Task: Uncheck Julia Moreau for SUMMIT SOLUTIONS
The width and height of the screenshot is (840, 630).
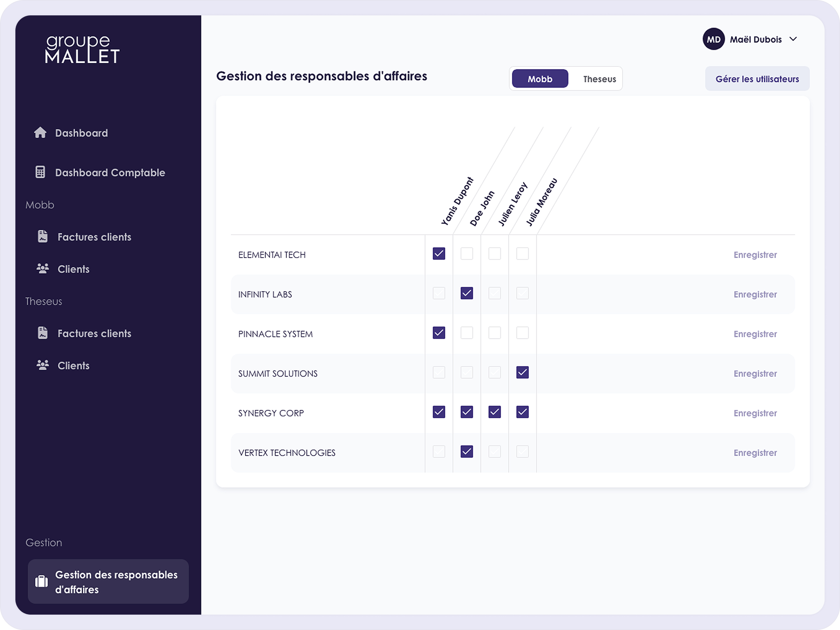Action: click(x=522, y=372)
